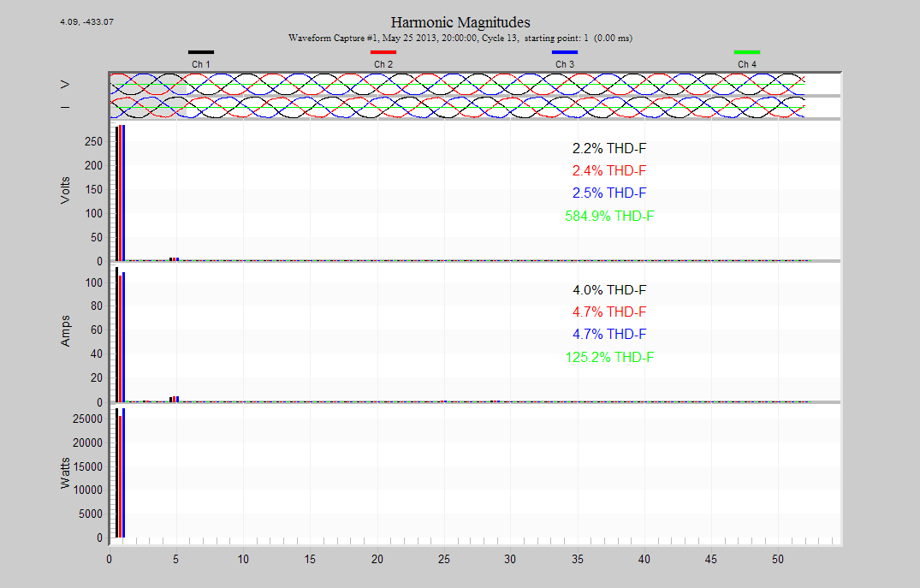Click the Harmonic Magnitudes title

point(460,21)
